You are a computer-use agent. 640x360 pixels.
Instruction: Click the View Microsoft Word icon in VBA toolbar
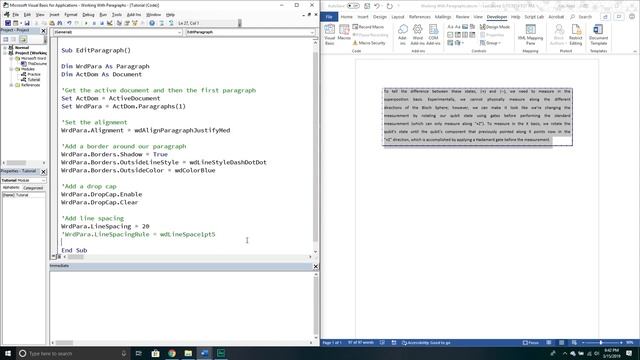click(x=8, y=23)
